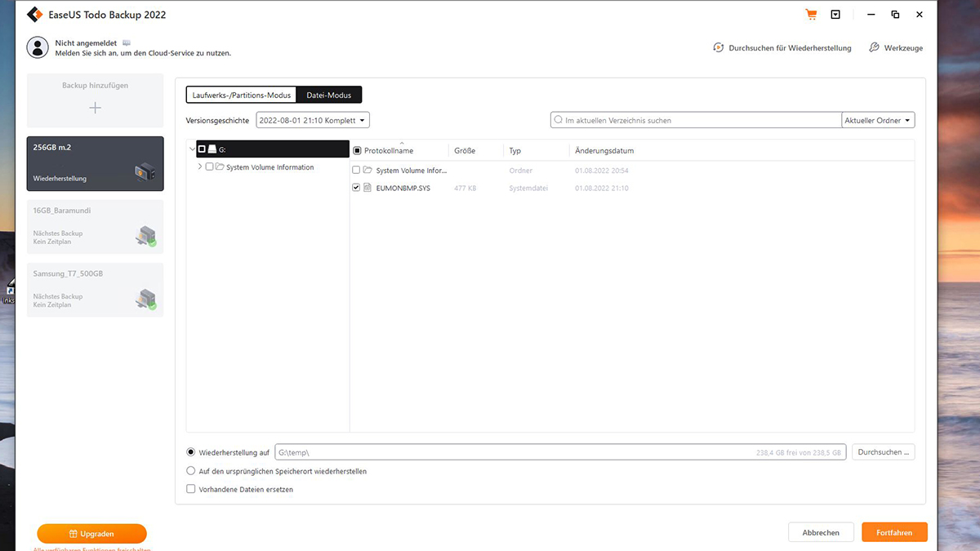
Task: Click the EUMONBMP.SYS file icon
Action: tap(367, 188)
